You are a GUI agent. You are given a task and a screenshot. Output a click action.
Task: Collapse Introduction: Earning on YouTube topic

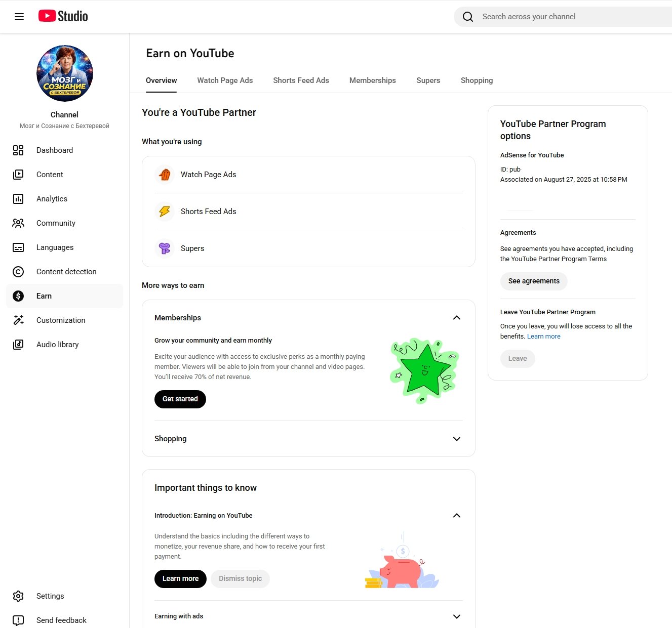pos(456,516)
